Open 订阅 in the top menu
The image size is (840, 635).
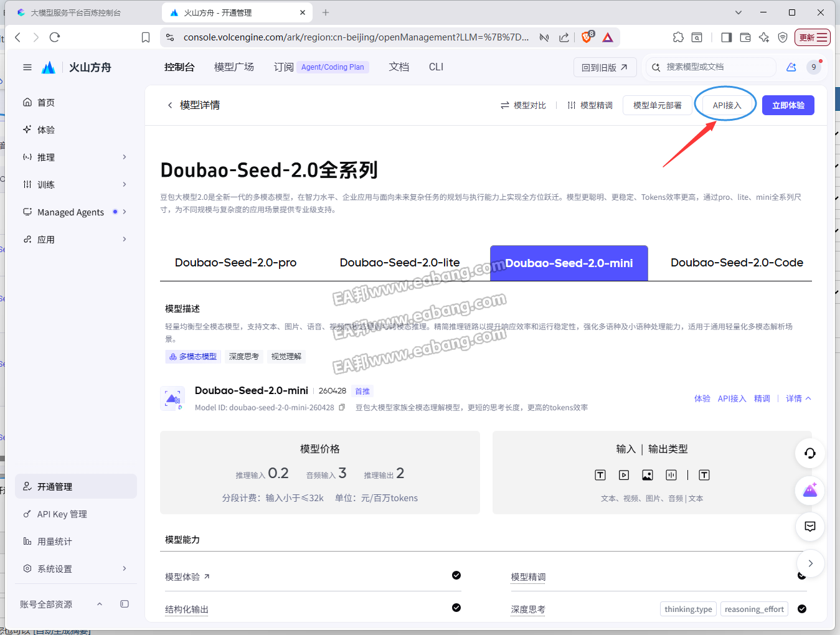point(284,67)
